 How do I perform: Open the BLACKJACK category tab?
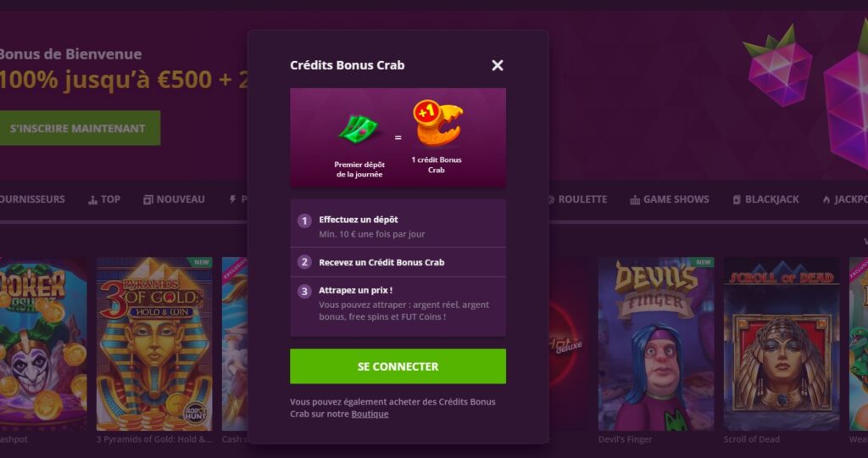[765, 199]
